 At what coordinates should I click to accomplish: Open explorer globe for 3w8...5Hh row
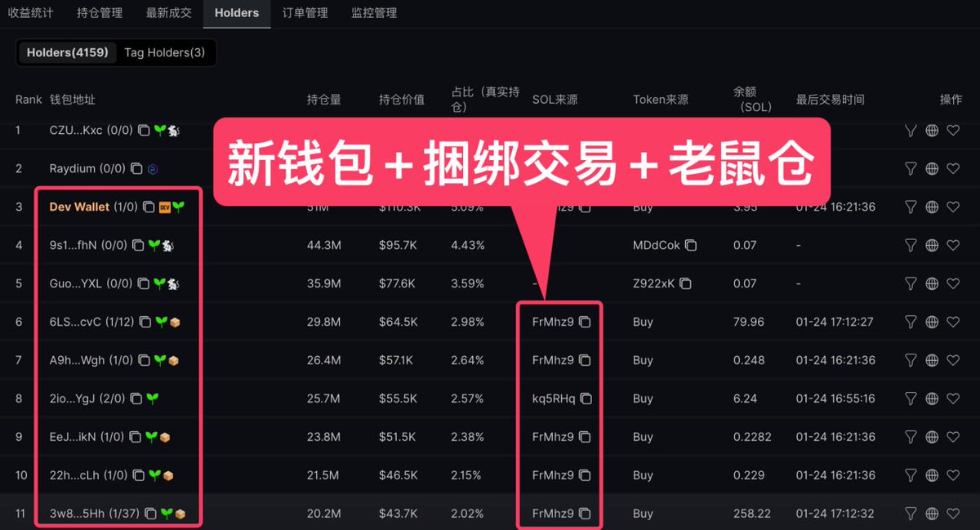(x=932, y=514)
